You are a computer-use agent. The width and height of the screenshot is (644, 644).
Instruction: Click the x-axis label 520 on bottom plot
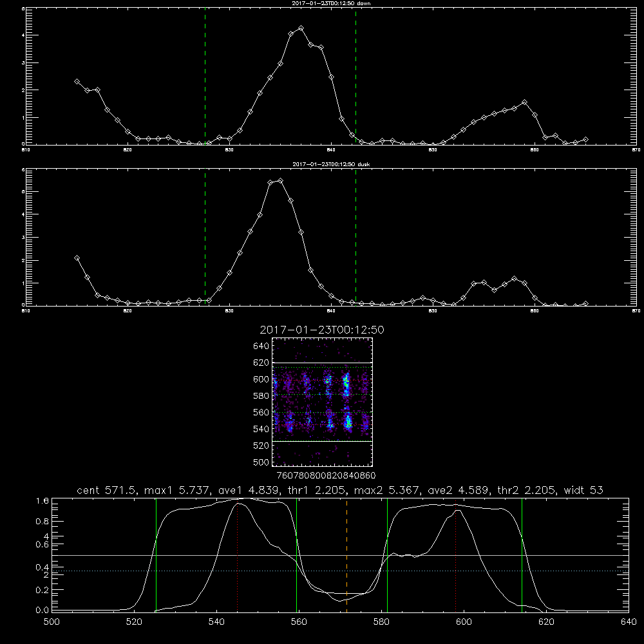pos(134,622)
